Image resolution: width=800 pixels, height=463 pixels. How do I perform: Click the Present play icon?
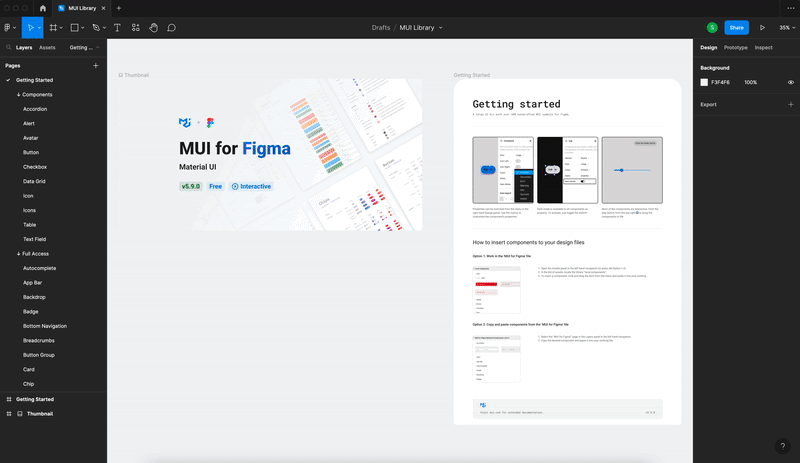click(x=762, y=28)
